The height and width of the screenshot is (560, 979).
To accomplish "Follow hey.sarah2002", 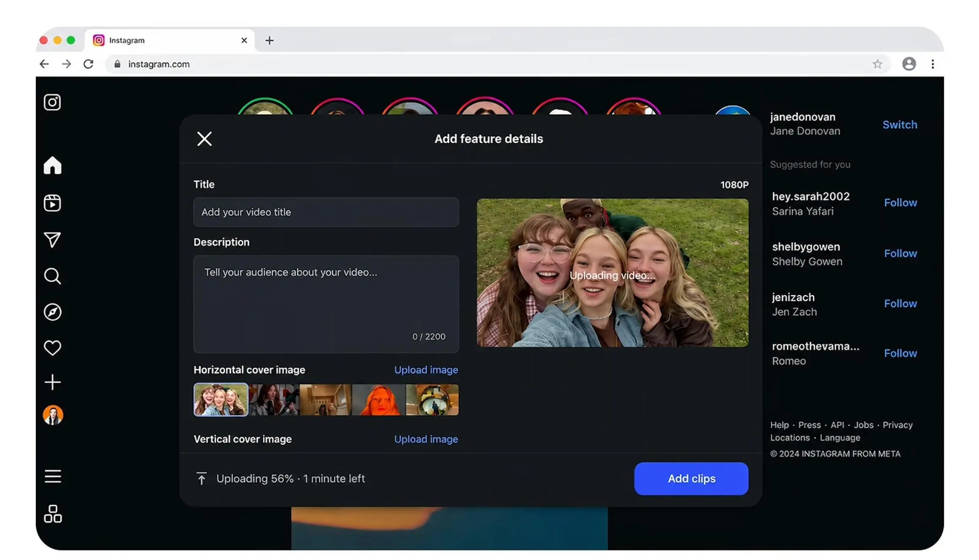I will click(900, 203).
